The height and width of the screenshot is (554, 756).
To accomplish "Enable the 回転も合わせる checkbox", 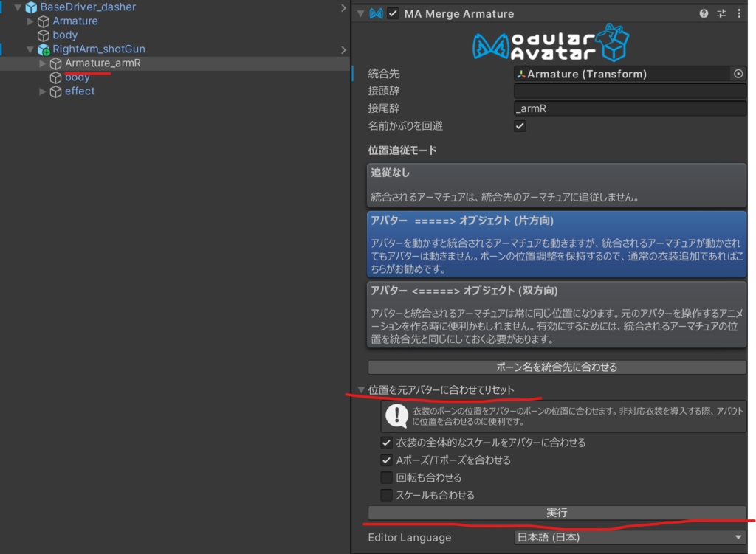I will click(x=386, y=477).
